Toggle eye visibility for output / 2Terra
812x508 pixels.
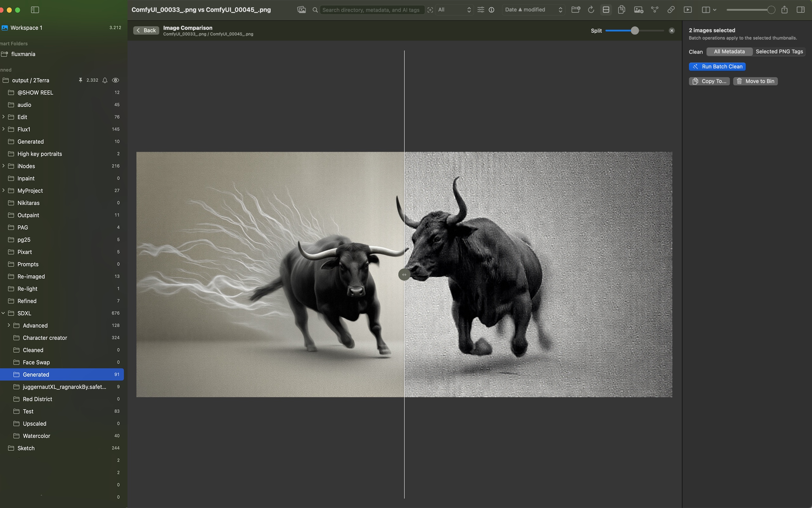pyautogui.click(x=115, y=80)
